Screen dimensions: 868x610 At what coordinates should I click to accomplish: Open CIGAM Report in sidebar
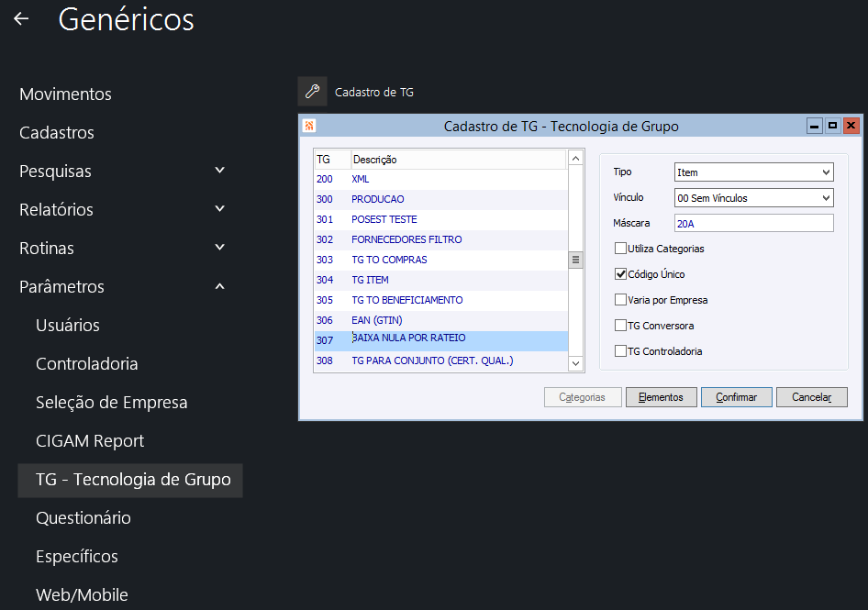pyautogui.click(x=90, y=441)
